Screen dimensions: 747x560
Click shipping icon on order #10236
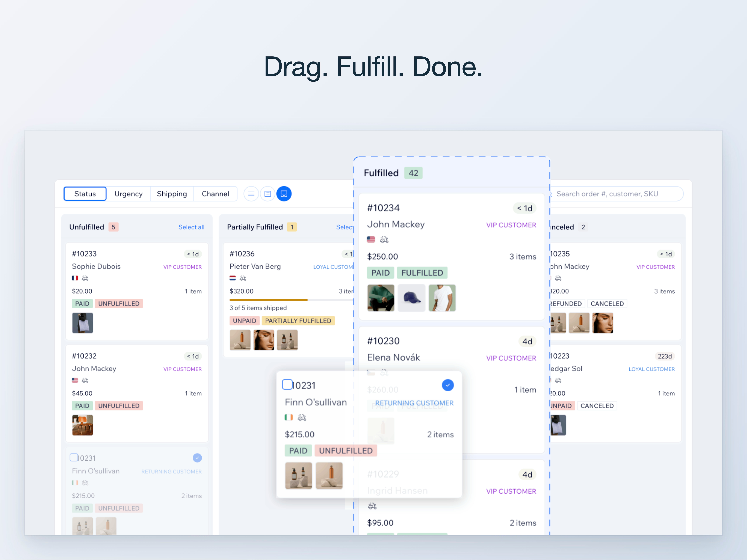point(243,278)
